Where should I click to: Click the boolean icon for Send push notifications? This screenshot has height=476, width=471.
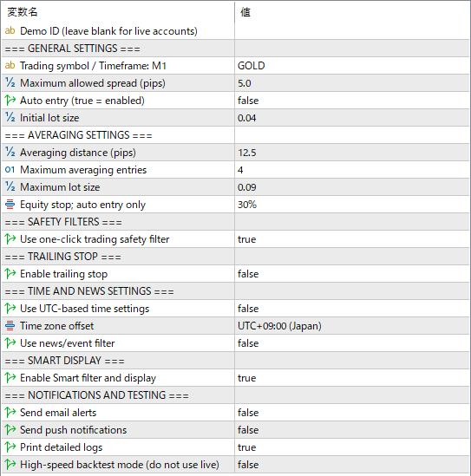pos(10,429)
